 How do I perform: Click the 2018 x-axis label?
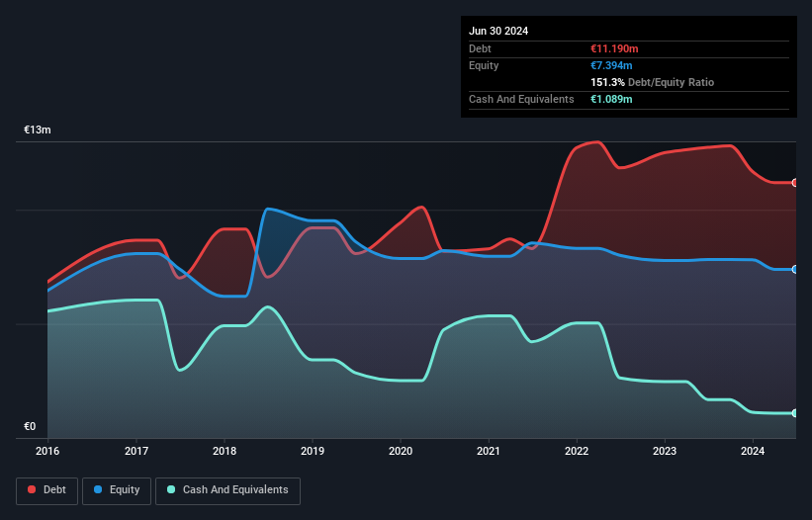pos(225,451)
